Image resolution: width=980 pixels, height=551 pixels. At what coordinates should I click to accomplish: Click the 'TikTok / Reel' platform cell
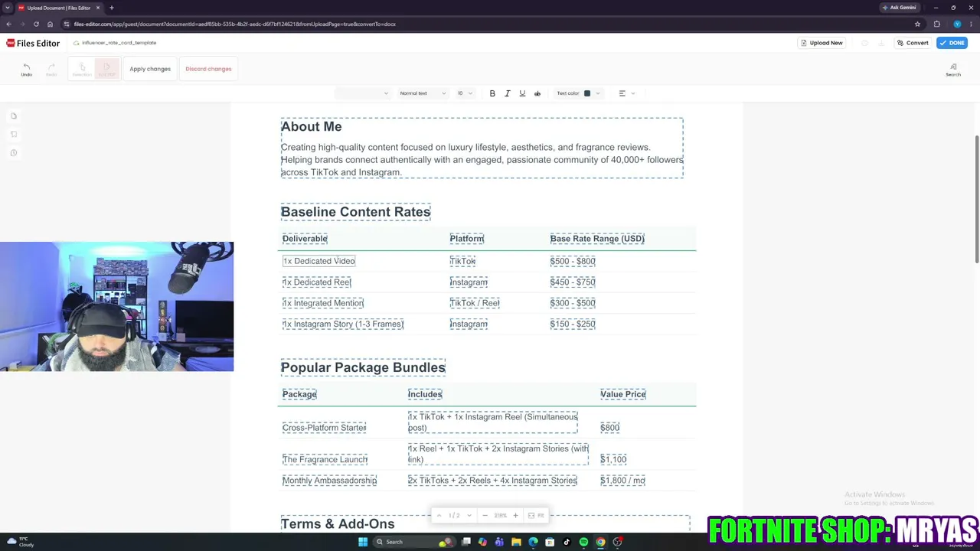pyautogui.click(x=475, y=303)
